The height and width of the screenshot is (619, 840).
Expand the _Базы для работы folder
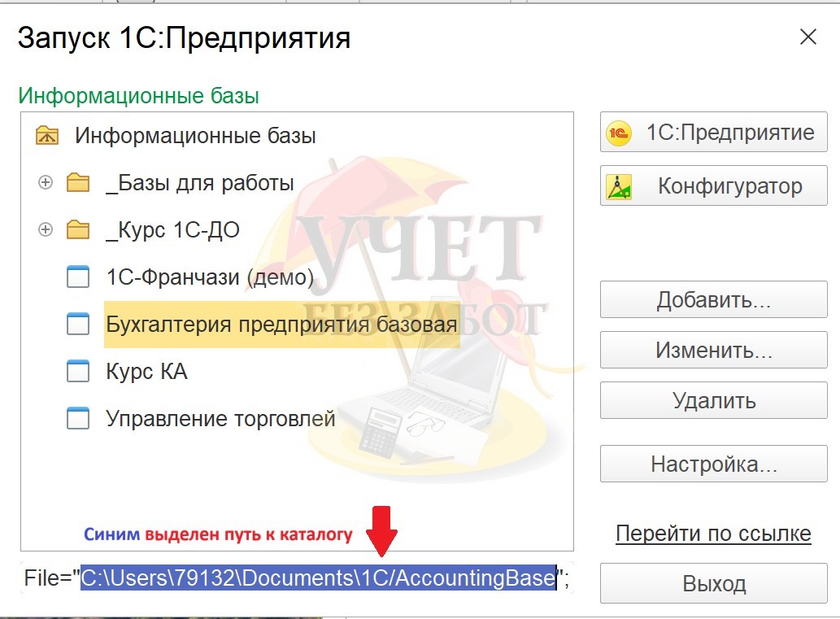(x=46, y=183)
